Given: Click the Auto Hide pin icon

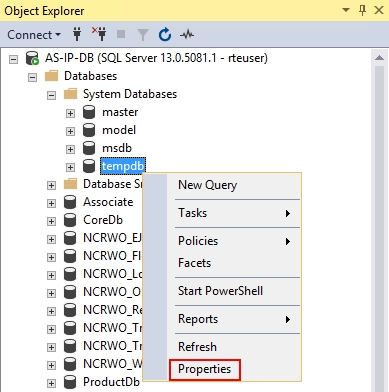Looking at the screenshot, I should pyautogui.click(x=362, y=11).
